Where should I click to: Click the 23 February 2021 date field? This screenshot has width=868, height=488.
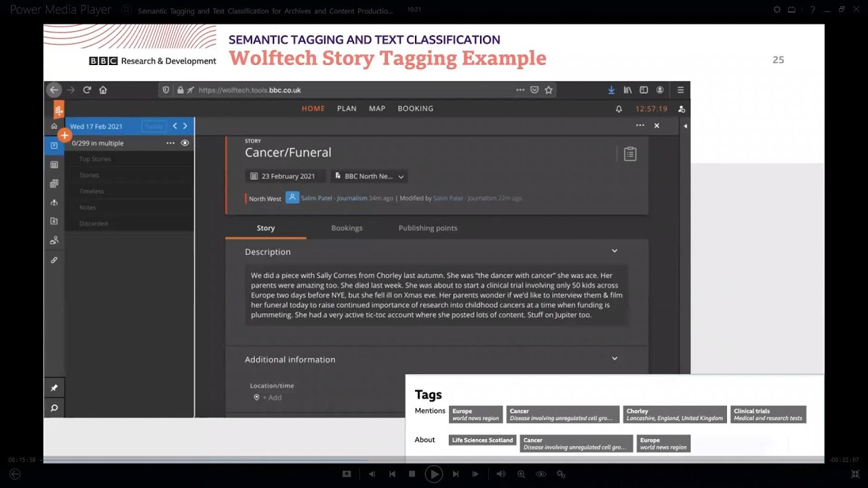(x=285, y=176)
